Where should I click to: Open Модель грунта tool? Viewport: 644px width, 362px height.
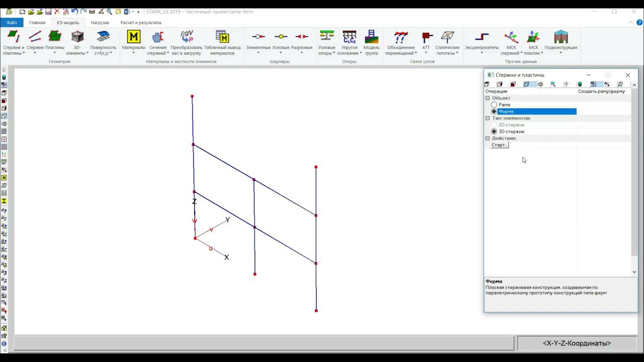click(371, 43)
